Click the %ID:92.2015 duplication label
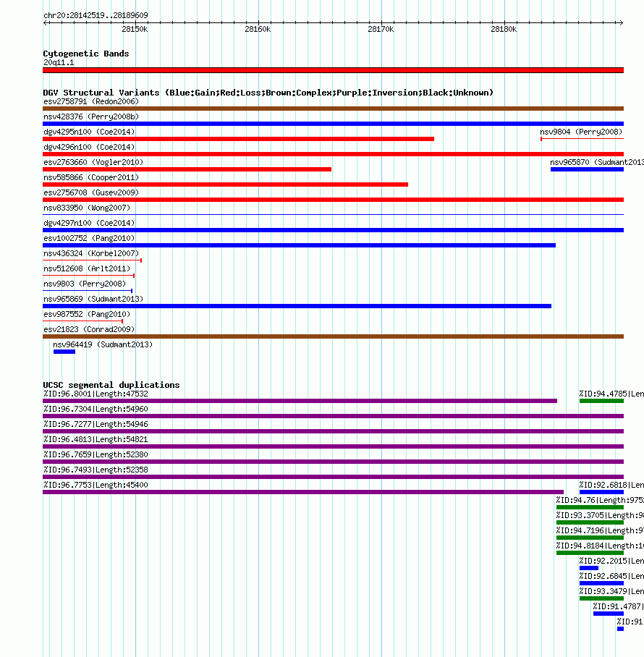The image size is (644, 657). (x=611, y=561)
